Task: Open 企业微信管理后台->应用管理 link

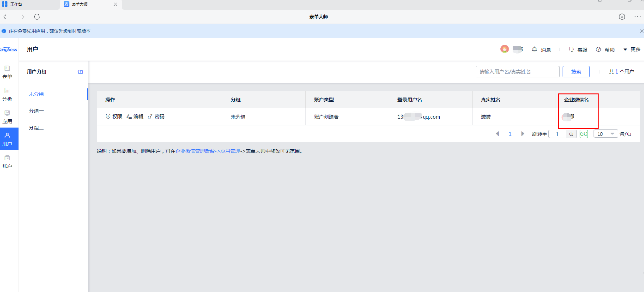Action: 208,151
